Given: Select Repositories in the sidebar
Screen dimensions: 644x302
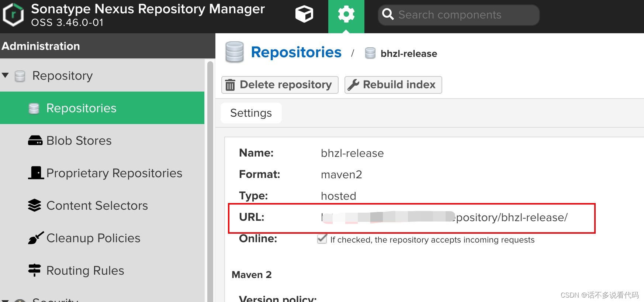Looking at the screenshot, I should (102, 108).
